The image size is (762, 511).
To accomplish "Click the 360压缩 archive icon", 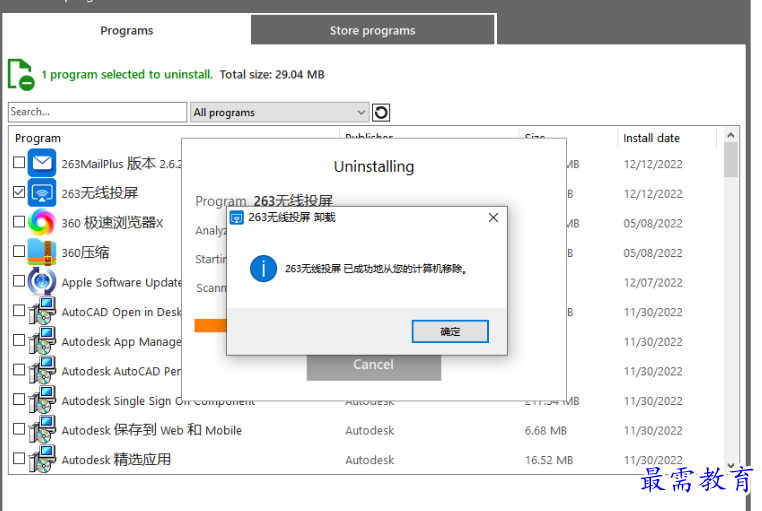I will (42, 252).
